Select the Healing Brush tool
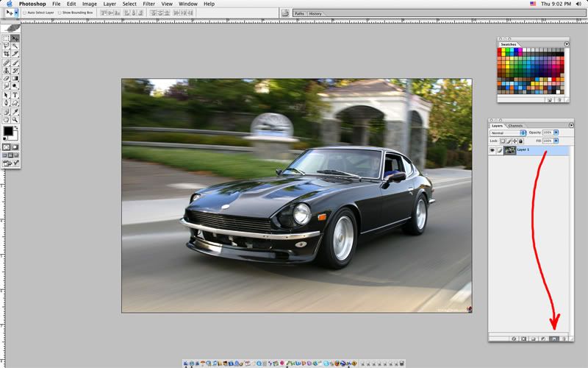The image size is (588, 368). tap(7, 63)
